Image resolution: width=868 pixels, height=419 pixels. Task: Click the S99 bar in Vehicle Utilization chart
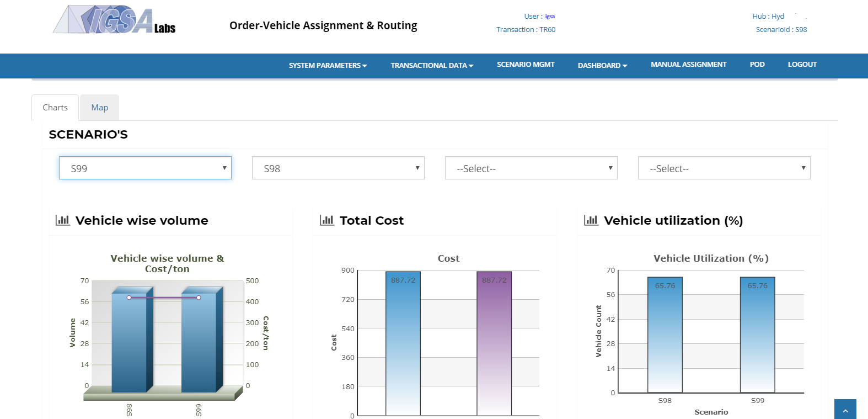point(758,335)
